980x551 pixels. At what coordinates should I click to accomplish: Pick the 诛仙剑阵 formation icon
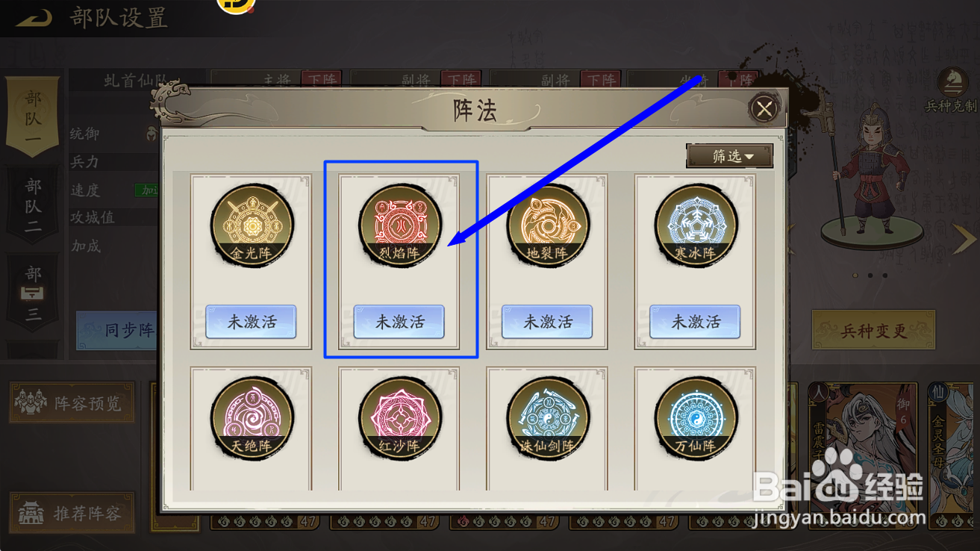(547, 417)
